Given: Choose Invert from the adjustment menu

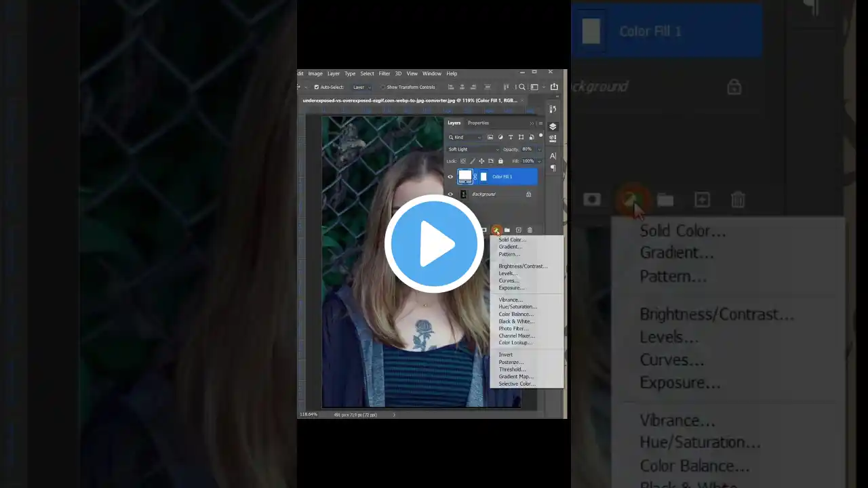Looking at the screenshot, I should click(506, 354).
